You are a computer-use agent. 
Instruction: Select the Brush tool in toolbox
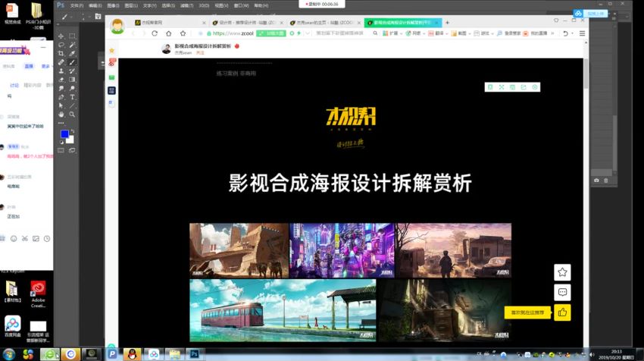click(x=72, y=62)
